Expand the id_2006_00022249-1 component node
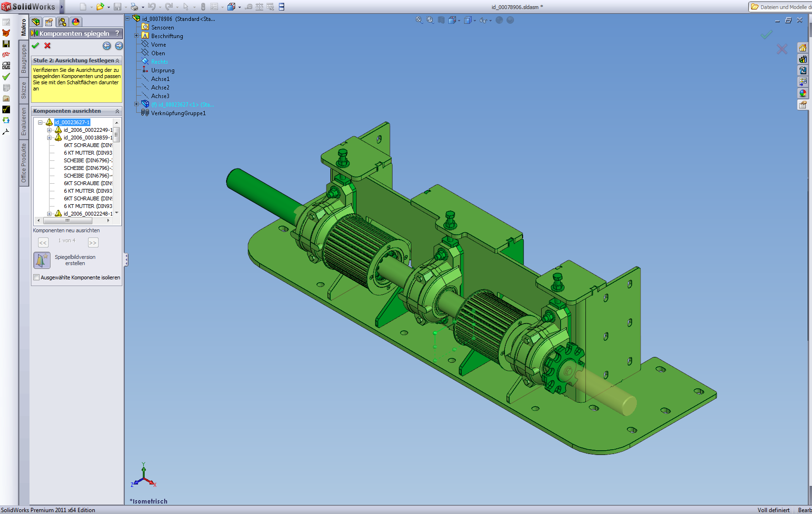 [49, 130]
